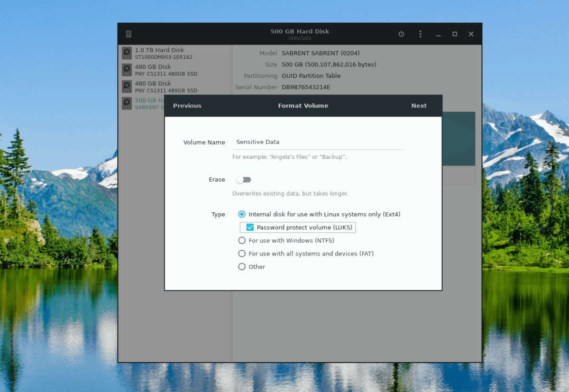Click GUID Partition Table value

(x=311, y=76)
